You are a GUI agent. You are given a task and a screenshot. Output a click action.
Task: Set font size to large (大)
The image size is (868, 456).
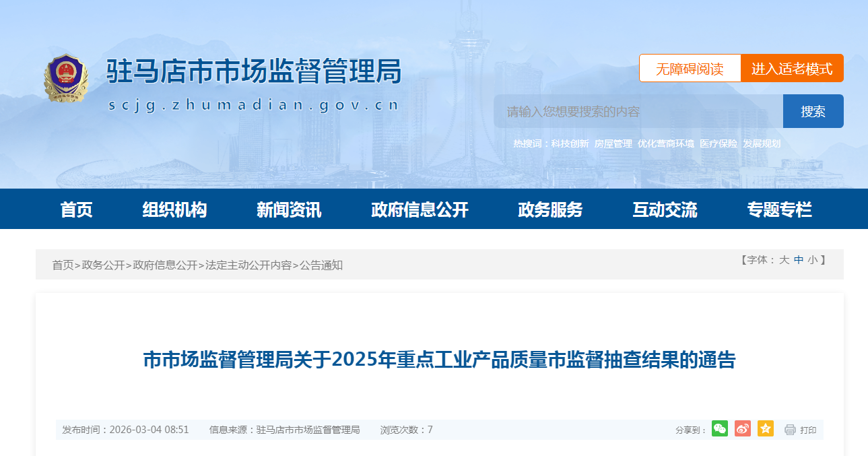tap(784, 260)
